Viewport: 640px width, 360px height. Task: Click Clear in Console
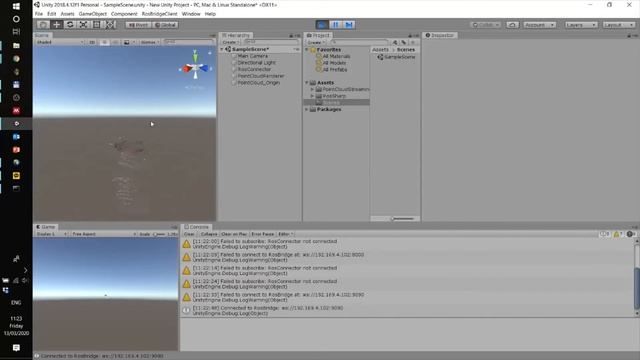tap(189, 234)
